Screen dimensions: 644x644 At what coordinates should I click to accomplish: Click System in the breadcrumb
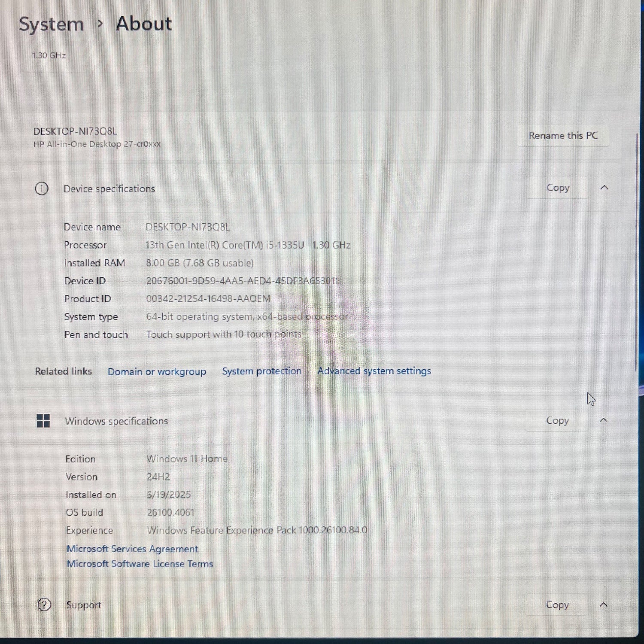[x=51, y=24]
